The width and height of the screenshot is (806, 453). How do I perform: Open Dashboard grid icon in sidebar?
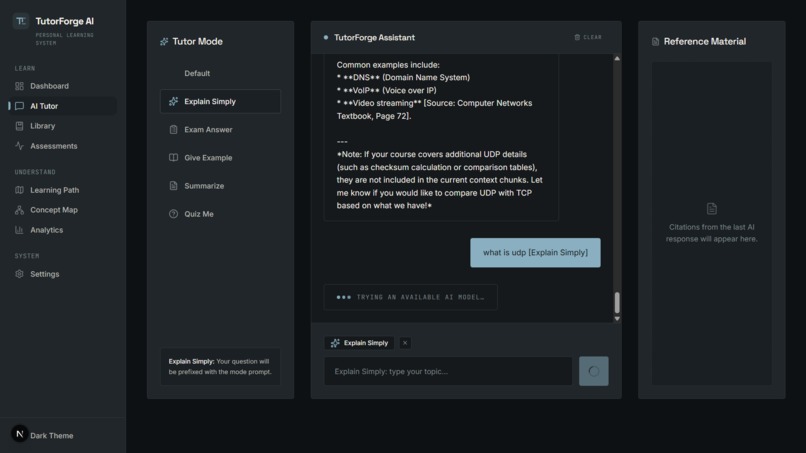tap(19, 86)
